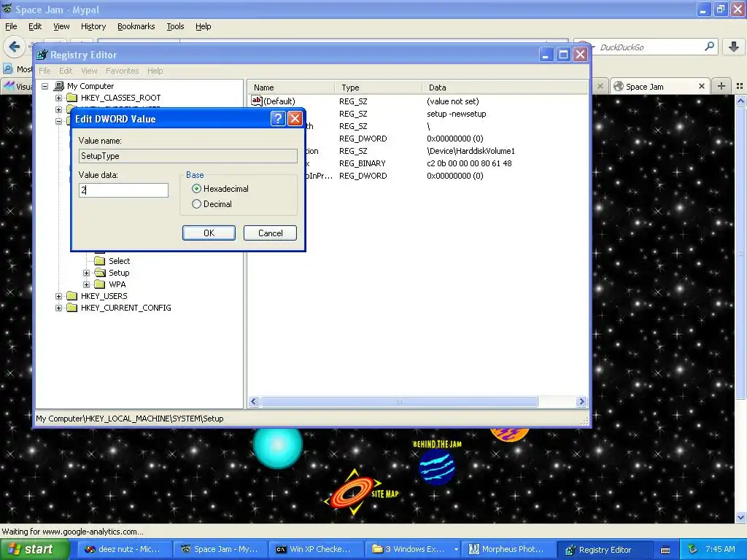747x560 pixels.
Task: Sort values by the Type column header
Action: point(379,87)
